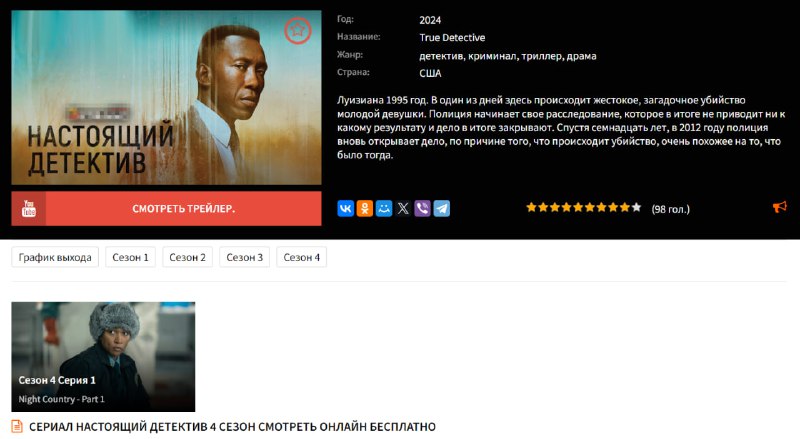Share via Moi Mir blue icon
Screen dimensions: 800x439
(x=384, y=208)
